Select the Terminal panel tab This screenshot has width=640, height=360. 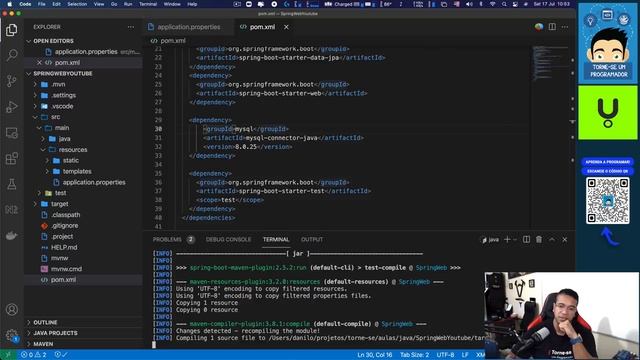276,240
